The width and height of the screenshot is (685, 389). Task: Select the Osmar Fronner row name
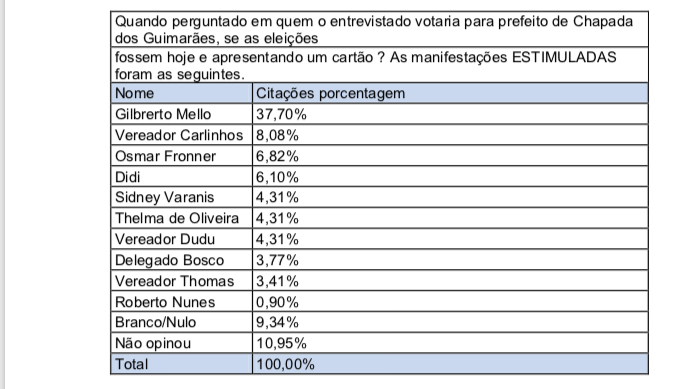coord(181,156)
